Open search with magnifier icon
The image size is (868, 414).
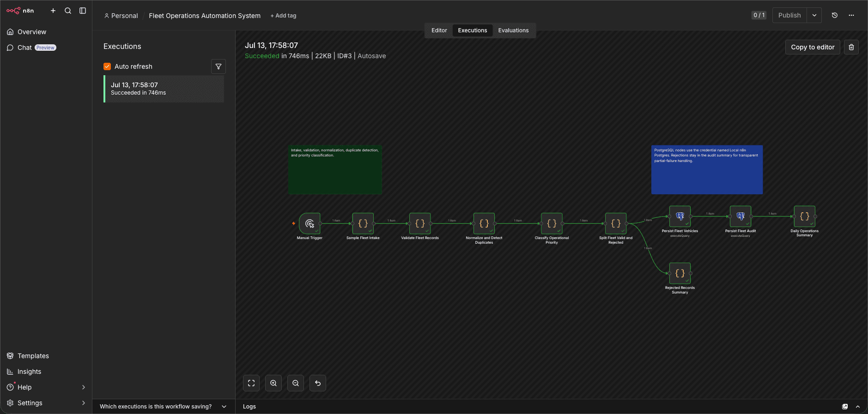[x=68, y=11]
